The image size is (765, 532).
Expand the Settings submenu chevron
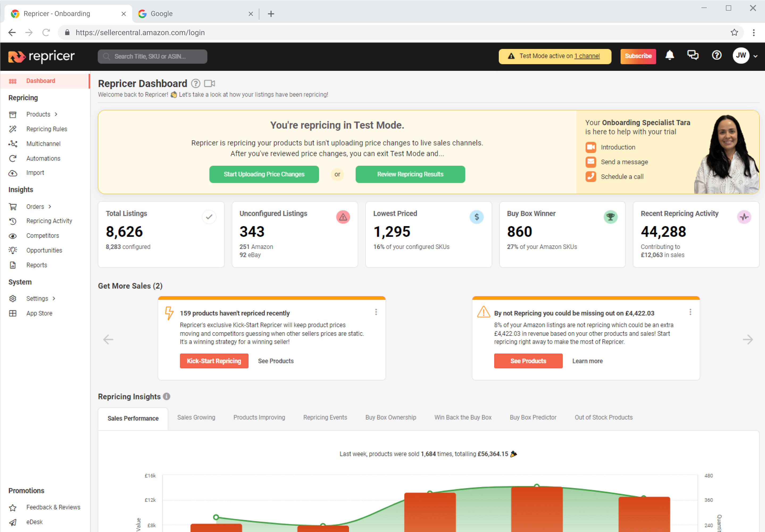click(x=54, y=298)
